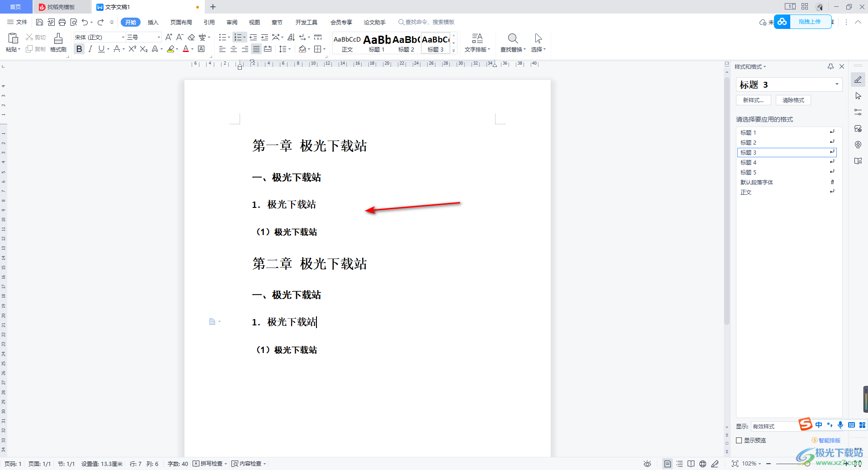Open Find and Replace magnifier

point(513,38)
